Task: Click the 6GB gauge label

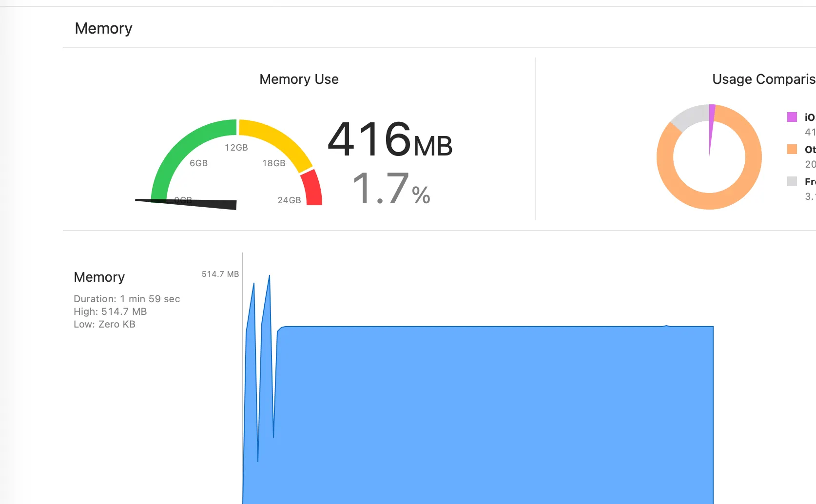Action: tap(198, 163)
